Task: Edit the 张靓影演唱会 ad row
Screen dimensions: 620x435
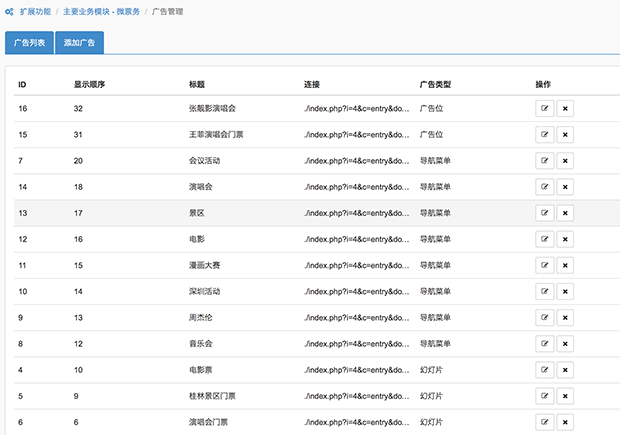Action: coord(544,108)
